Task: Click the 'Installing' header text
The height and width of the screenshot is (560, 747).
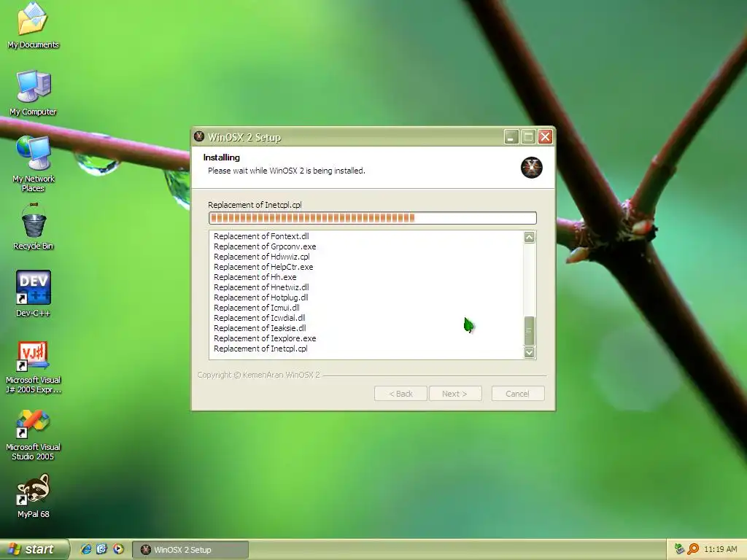Action: point(222,157)
